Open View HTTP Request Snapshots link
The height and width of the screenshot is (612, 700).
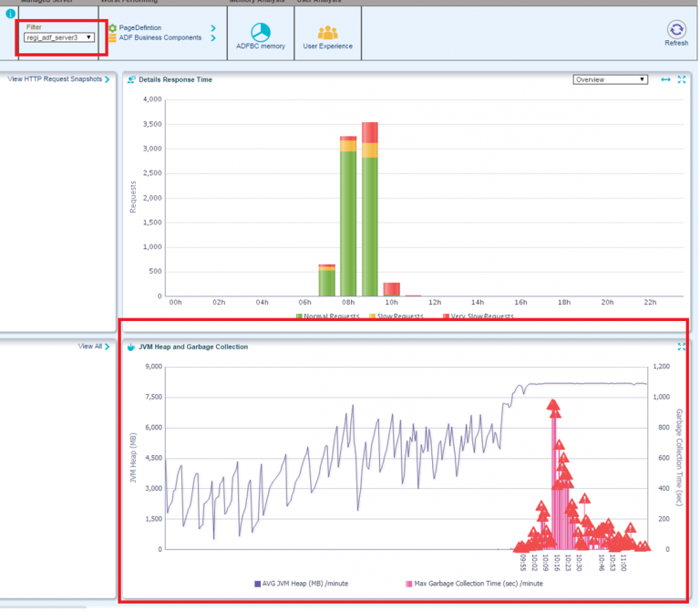pos(57,79)
